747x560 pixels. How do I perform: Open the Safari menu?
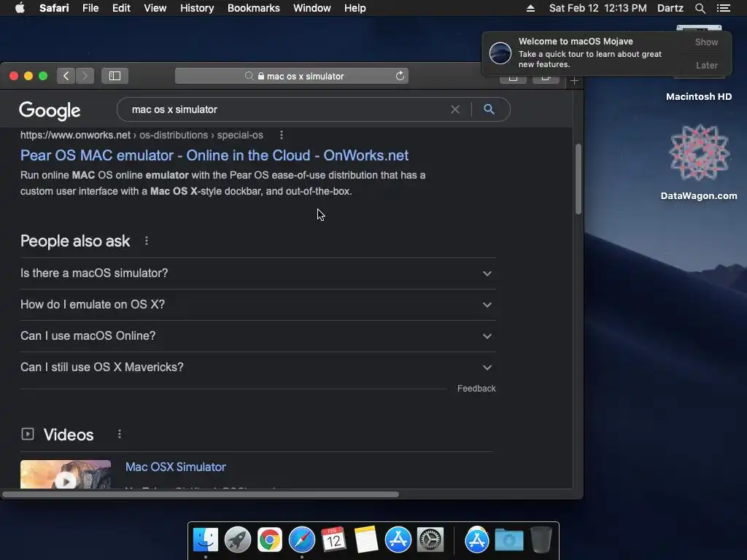coord(54,8)
